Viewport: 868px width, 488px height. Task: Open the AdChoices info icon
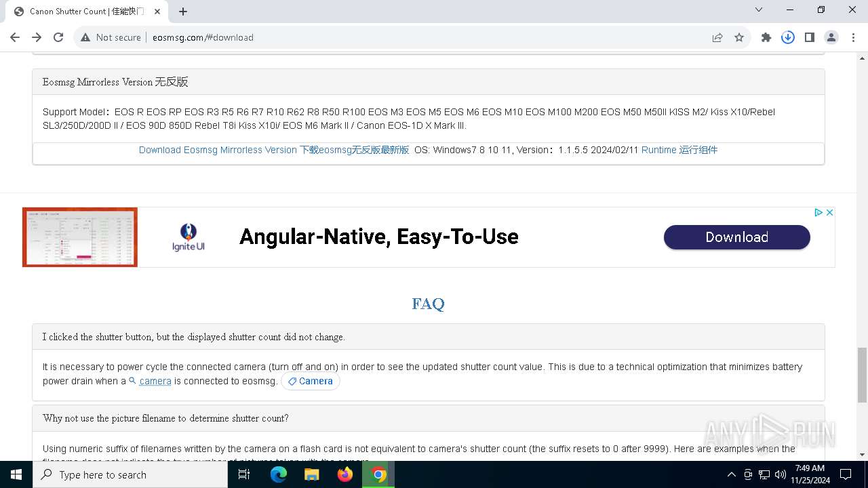coord(818,212)
